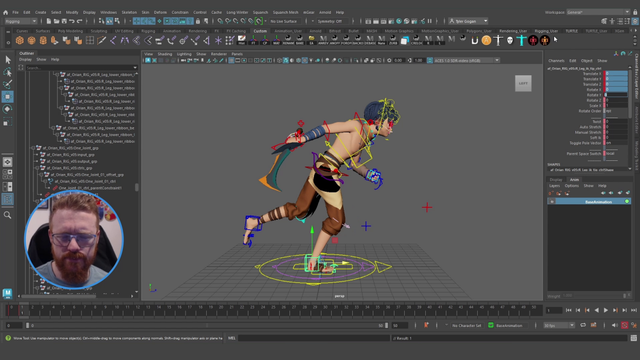Go to start of playback range
Screen dimensions: 640x360
pos(568,311)
